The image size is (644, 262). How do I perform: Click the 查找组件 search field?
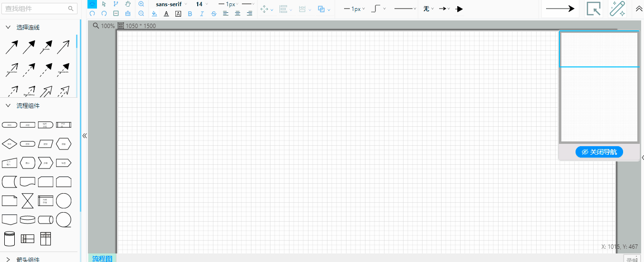click(36, 9)
